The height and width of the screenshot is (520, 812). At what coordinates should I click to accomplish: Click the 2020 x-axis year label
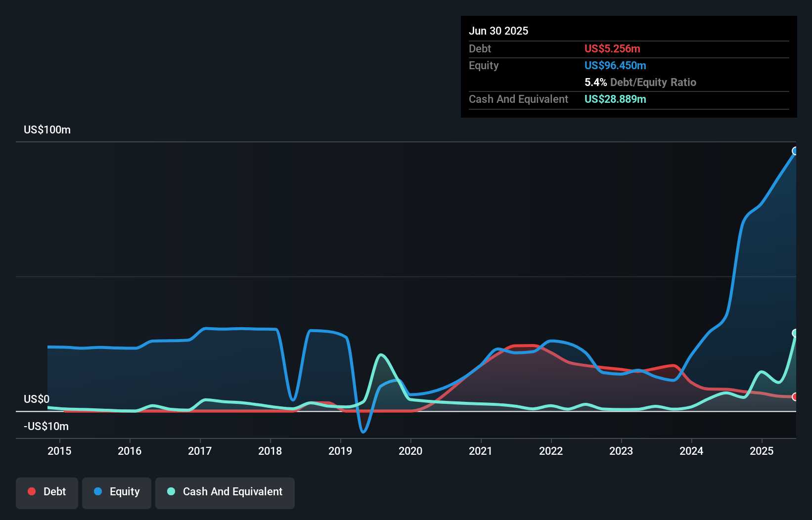pos(410,451)
